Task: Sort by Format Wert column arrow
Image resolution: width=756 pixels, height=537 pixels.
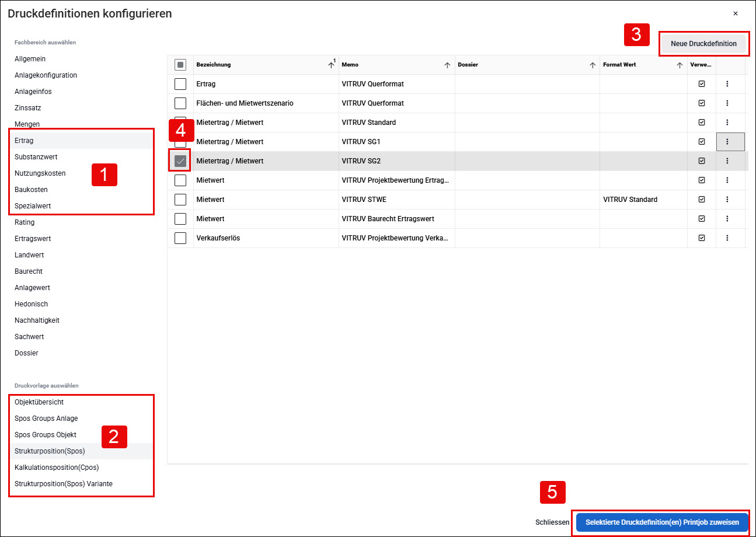Action: click(680, 65)
